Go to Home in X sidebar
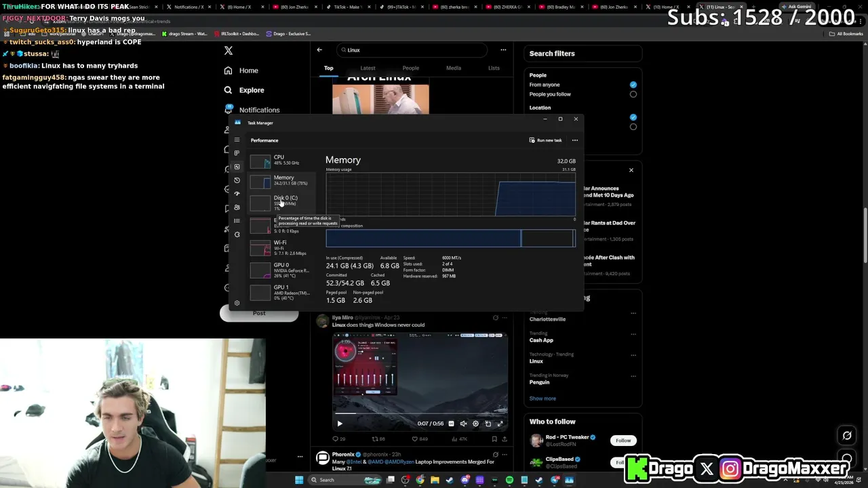868x488 pixels. click(241, 70)
